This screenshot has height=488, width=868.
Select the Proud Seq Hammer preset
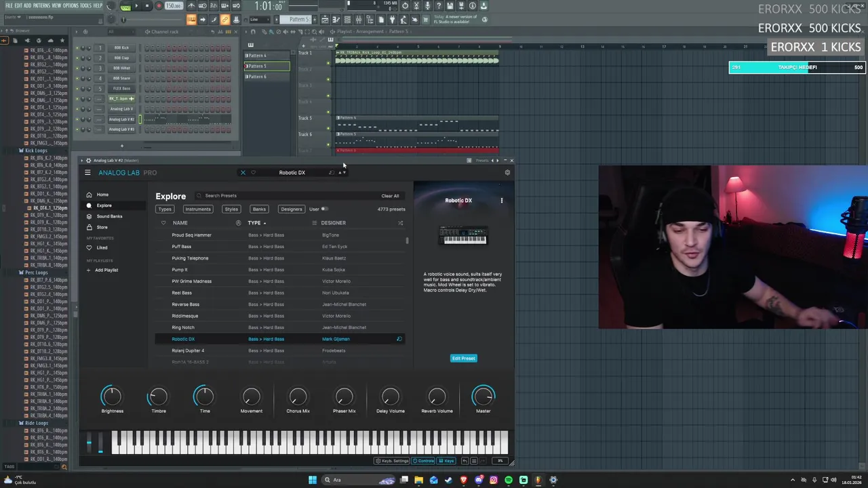(279, 235)
